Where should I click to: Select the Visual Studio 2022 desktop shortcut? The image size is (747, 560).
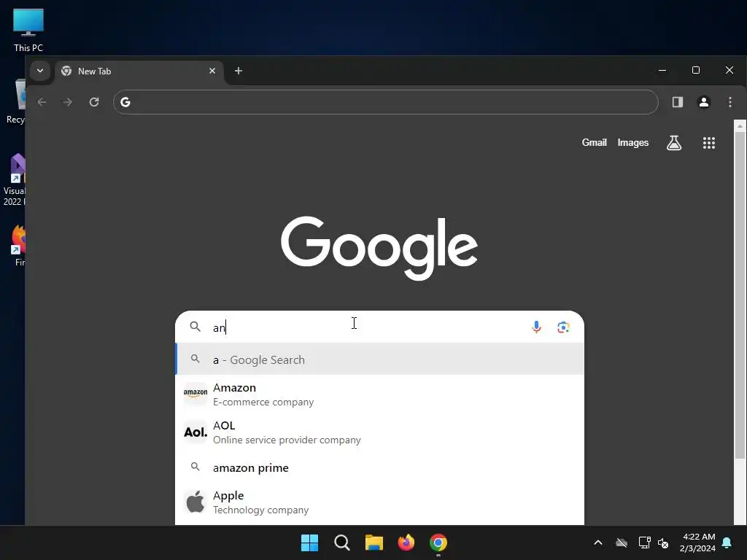tap(16, 180)
